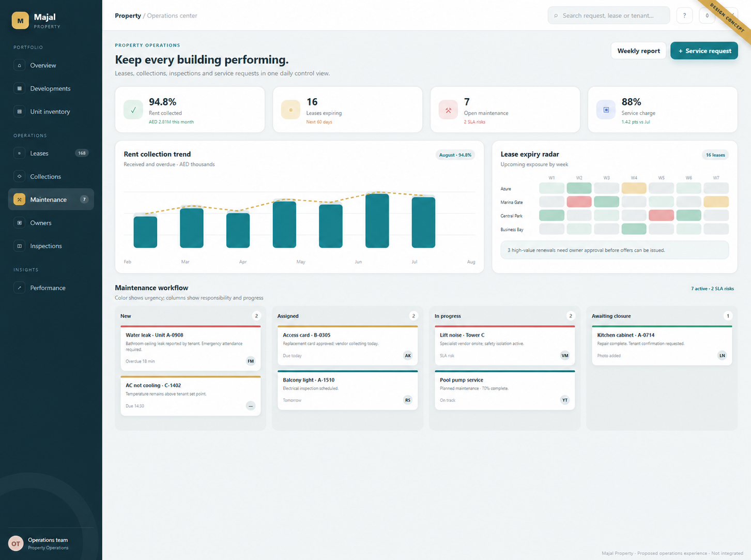751x560 pixels.
Task: Click the August · 94.8% pill
Action: click(455, 155)
